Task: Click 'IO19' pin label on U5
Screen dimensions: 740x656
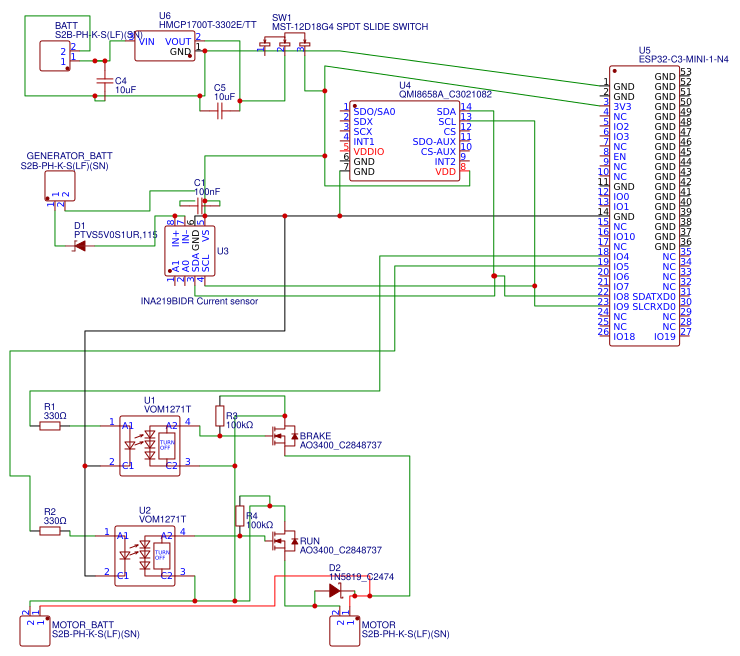Action: point(664,336)
